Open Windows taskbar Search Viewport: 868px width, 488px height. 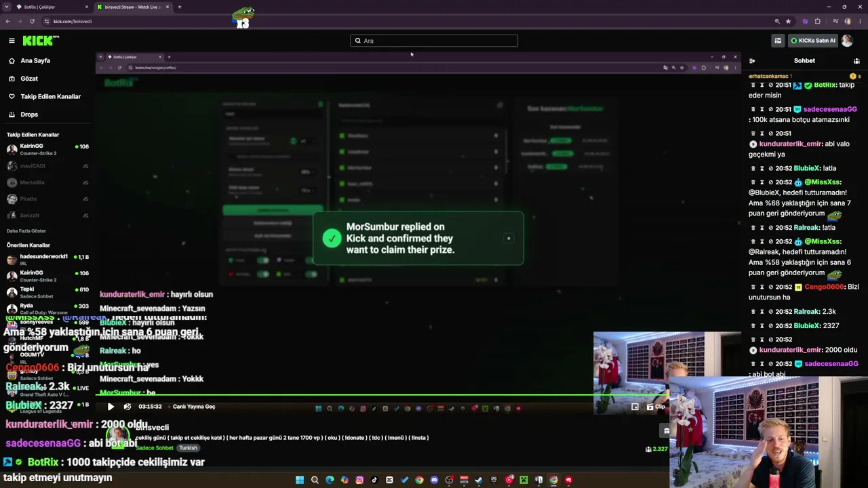click(315, 480)
